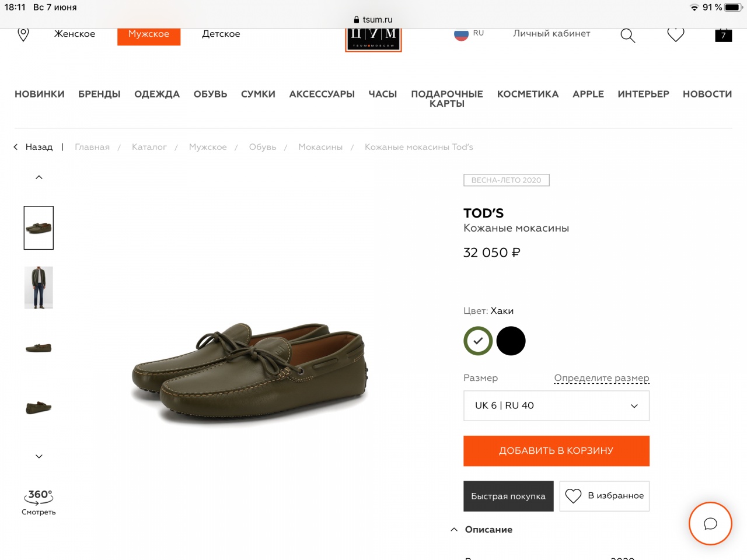Viewport: 747px width, 560px height.
Task: Select the Женское section
Action: pos(75,34)
